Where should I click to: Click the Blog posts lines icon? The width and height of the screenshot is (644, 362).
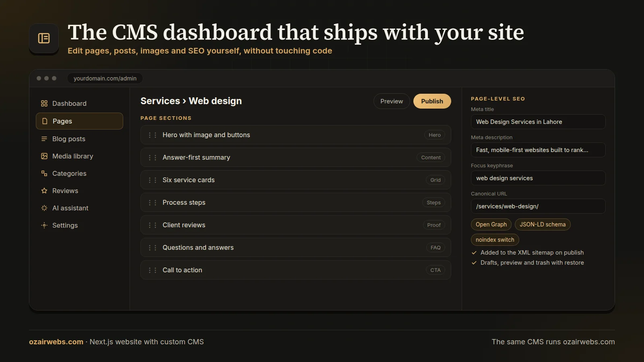click(x=44, y=139)
